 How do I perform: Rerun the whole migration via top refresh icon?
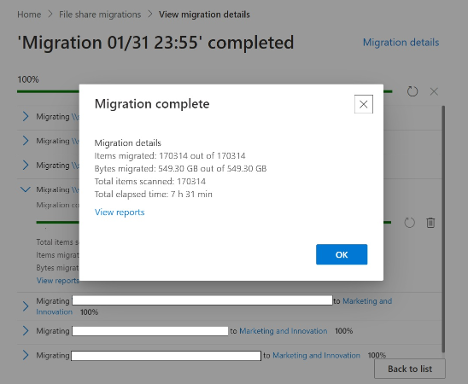(x=412, y=91)
